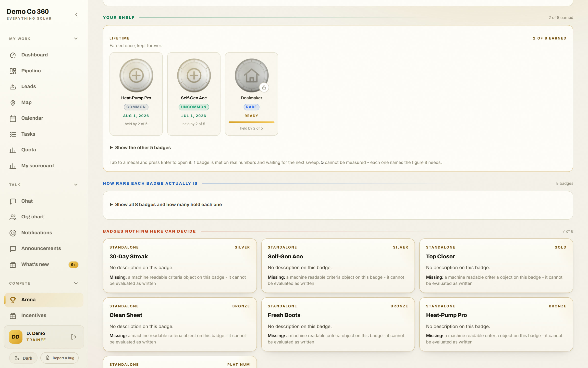The image size is (588, 368).
Task: Toggle Dark mode
Action: click(x=23, y=358)
